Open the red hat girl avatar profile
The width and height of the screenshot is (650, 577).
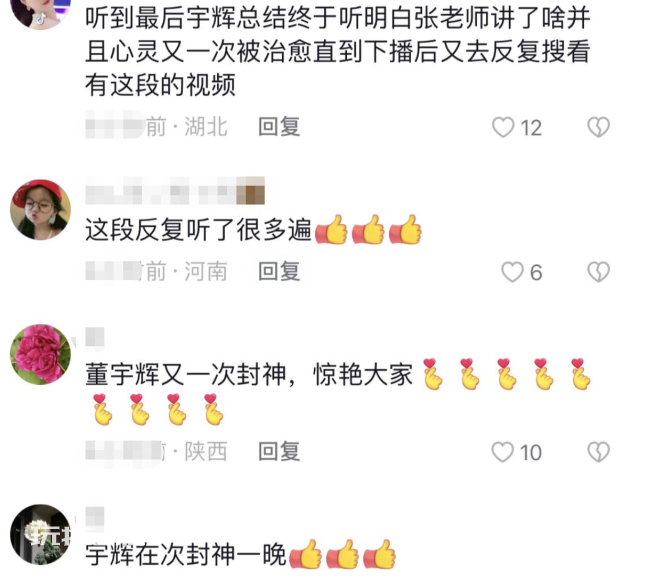41,210
